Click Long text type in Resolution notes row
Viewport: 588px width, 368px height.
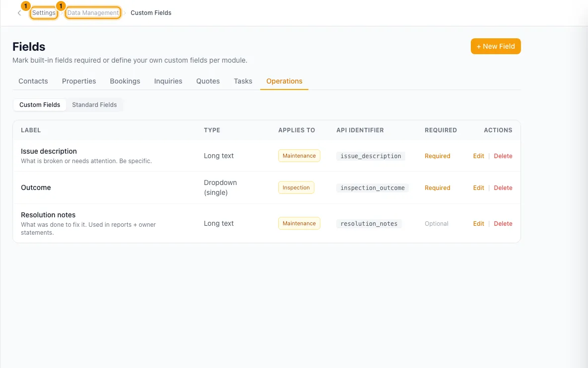pyautogui.click(x=219, y=223)
